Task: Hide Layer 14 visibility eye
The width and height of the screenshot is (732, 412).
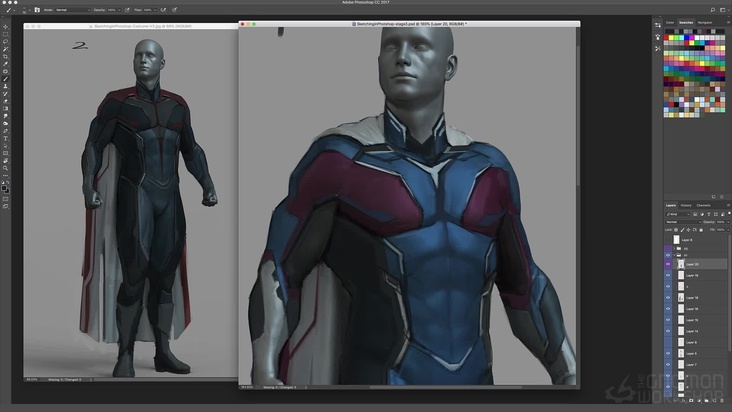Action: coord(668,331)
